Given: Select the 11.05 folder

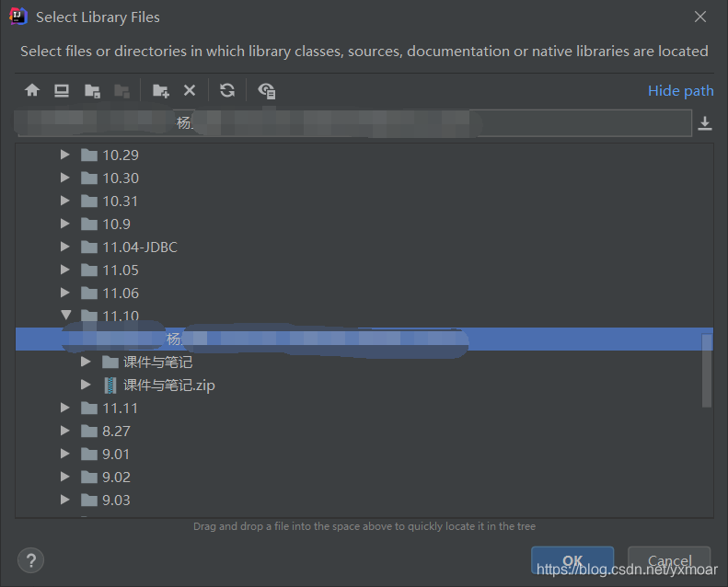Looking at the screenshot, I should coord(110,270).
